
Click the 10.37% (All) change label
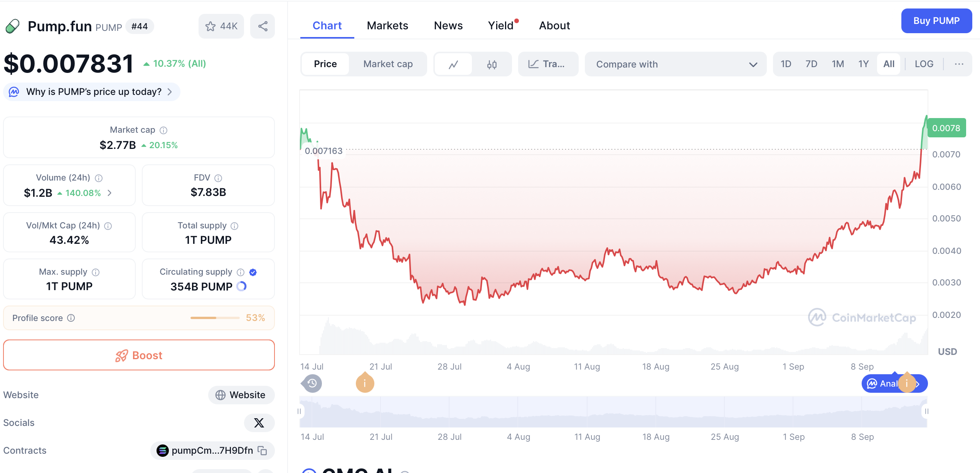pyautogui.click(x=175, y=64)
